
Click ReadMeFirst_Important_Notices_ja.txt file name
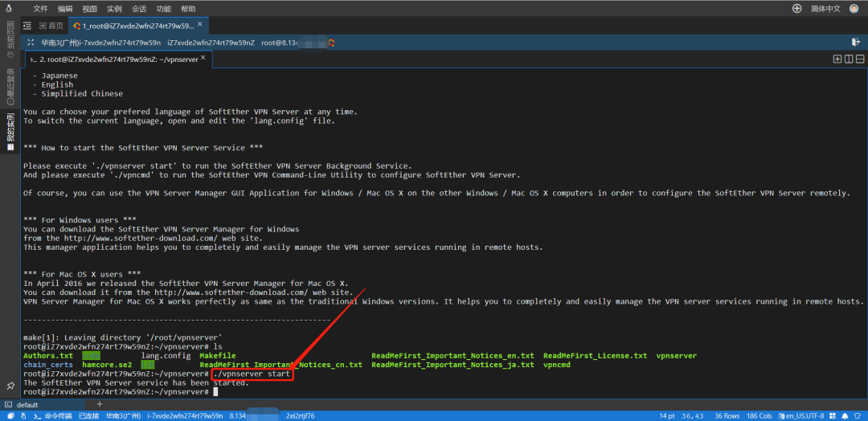click(452, 365)
